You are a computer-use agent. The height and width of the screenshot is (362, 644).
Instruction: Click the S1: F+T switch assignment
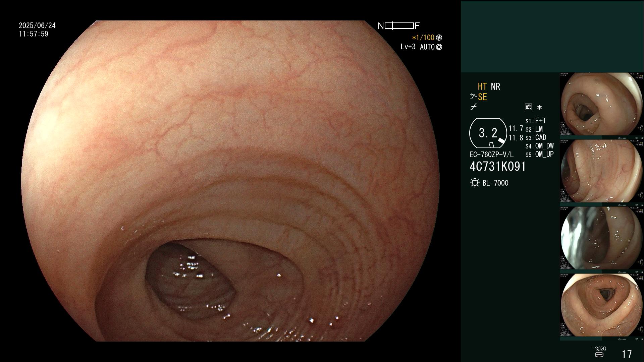tap(536, 121)
